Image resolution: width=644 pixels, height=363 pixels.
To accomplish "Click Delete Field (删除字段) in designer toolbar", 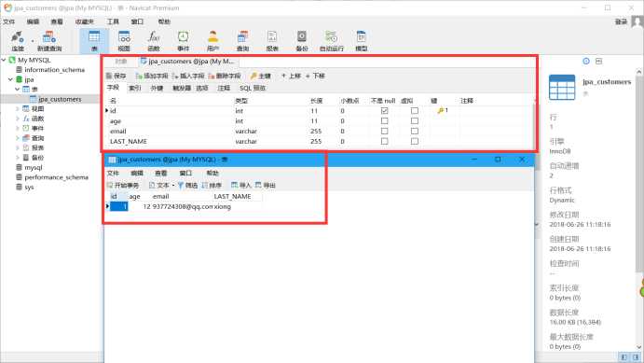I will click(225, 76).
